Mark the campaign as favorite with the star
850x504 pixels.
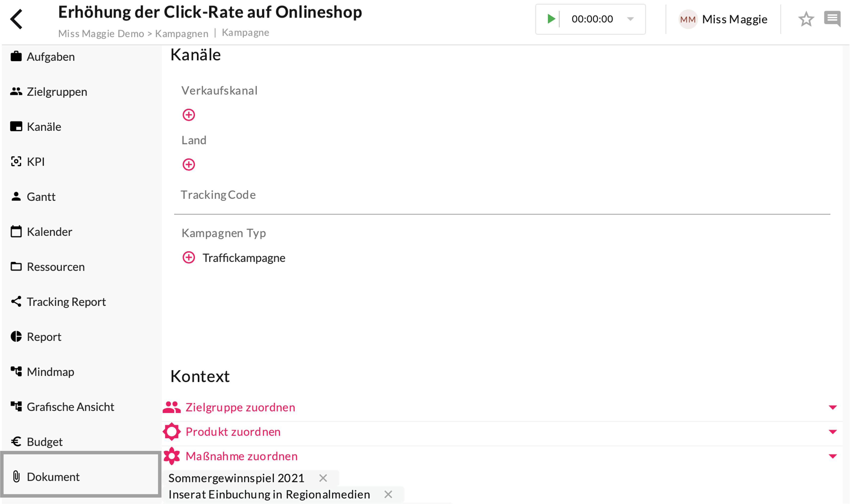tap(806, 19)
